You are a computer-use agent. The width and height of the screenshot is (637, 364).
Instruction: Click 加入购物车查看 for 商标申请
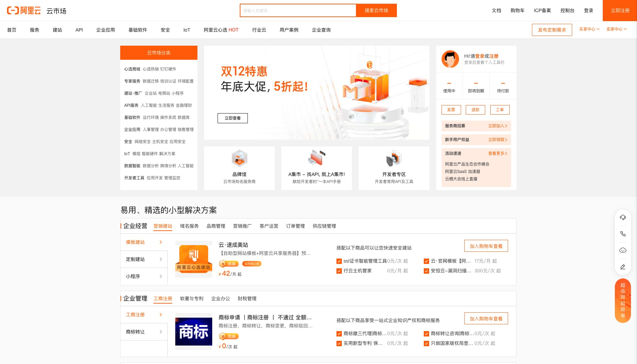pos(486,319)
